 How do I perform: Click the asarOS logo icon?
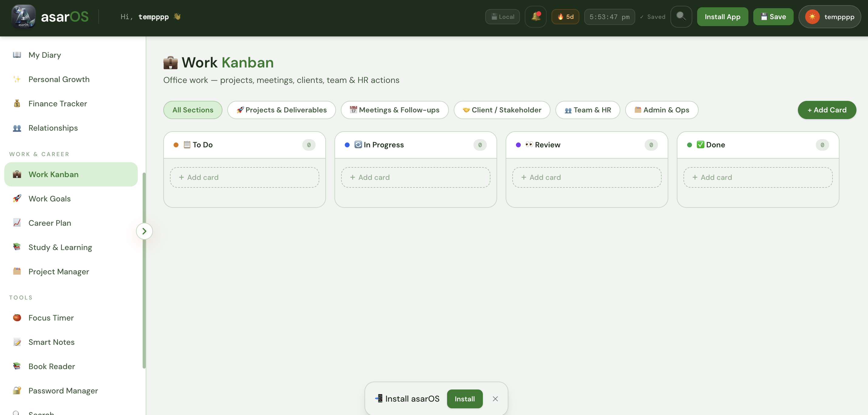click(x=23, y=16)
